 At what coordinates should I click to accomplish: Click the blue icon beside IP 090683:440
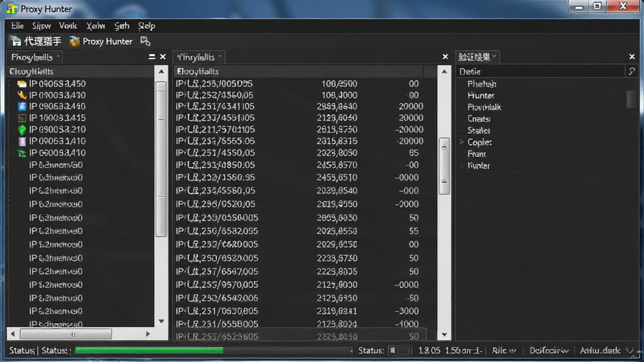coord(22,107)
